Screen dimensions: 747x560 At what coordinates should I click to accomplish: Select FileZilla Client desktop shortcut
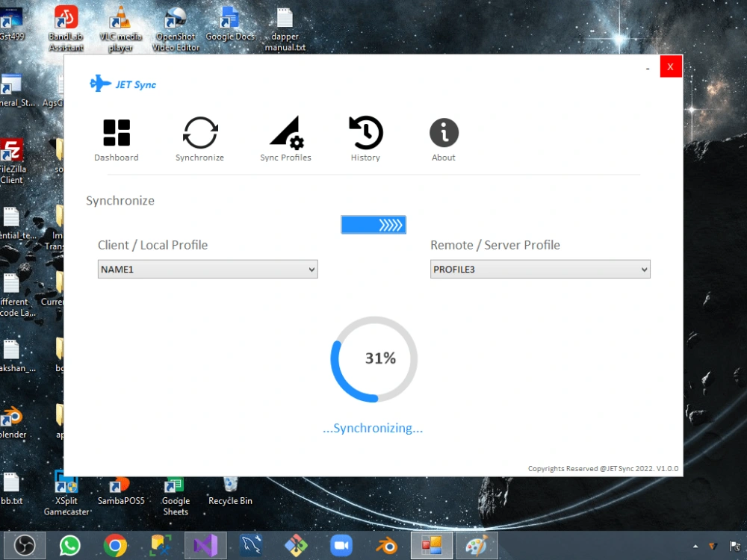pos(12,161)
